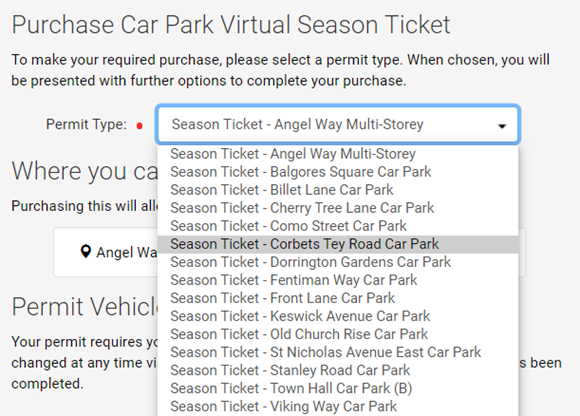Viewport: 580px width, 416px height.
Task: Pick Season Ticket - Keswick Avenue Car Park
Action: click(338, 317)
